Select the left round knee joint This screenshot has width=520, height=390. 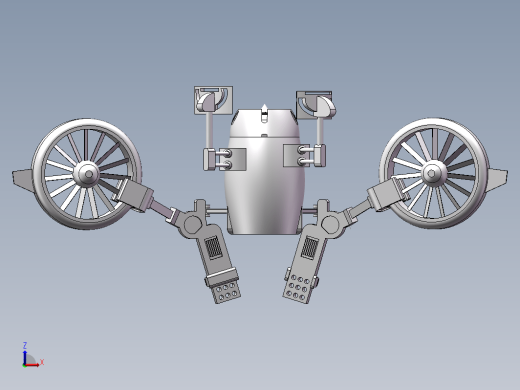192,224
